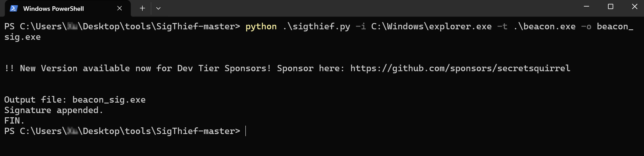Click the "Signature appended." output line
The width and height of the screenshot is (644, 156).
[x=53, y=110]
